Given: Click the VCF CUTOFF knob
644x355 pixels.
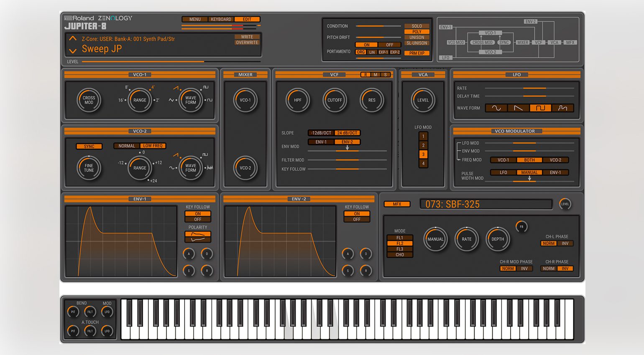Looking at the screenshot, I should 335,100.
